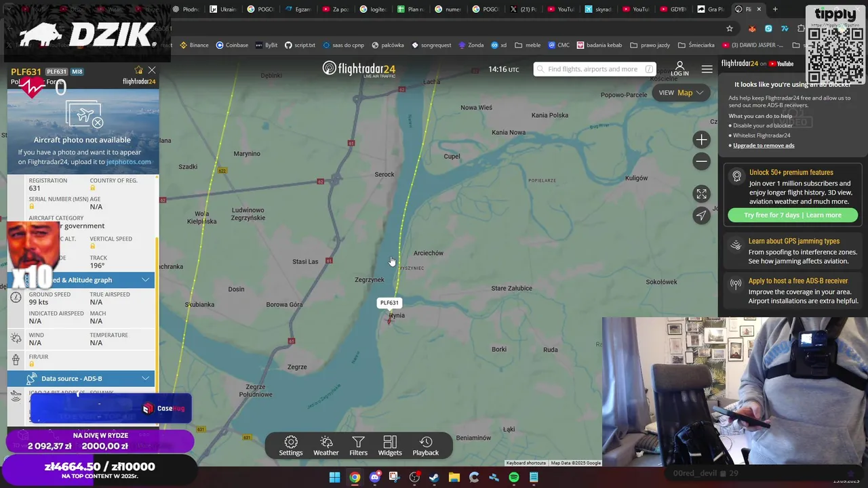Viewport: 868px width, 488px height.
Task: Open Chrome from the taskbar
Action: [x=355, y=477]
